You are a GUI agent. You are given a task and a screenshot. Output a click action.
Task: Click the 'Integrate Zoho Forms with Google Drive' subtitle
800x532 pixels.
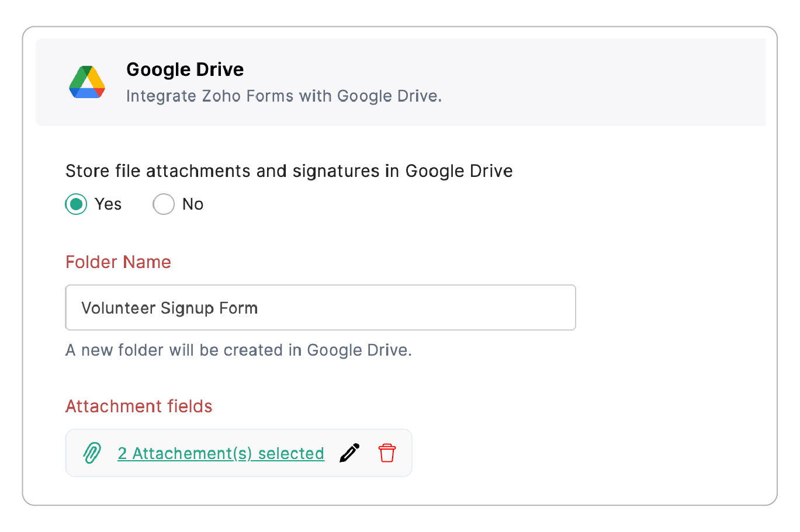click(284, 96)
